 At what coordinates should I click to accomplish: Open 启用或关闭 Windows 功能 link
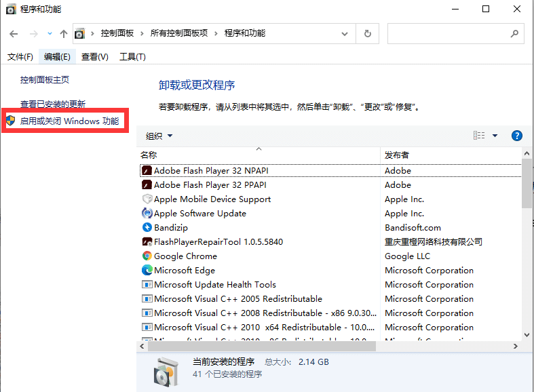click(69, 121)
